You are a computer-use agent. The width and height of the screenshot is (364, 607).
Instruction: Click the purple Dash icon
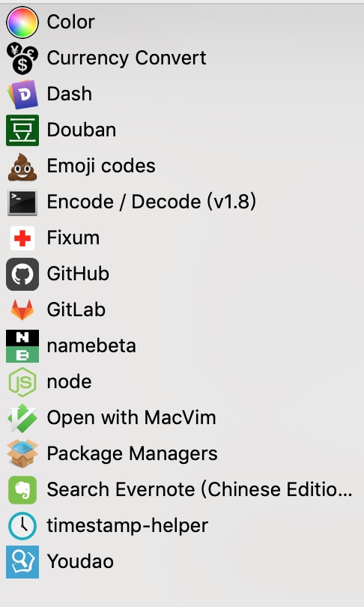[22, 94]
